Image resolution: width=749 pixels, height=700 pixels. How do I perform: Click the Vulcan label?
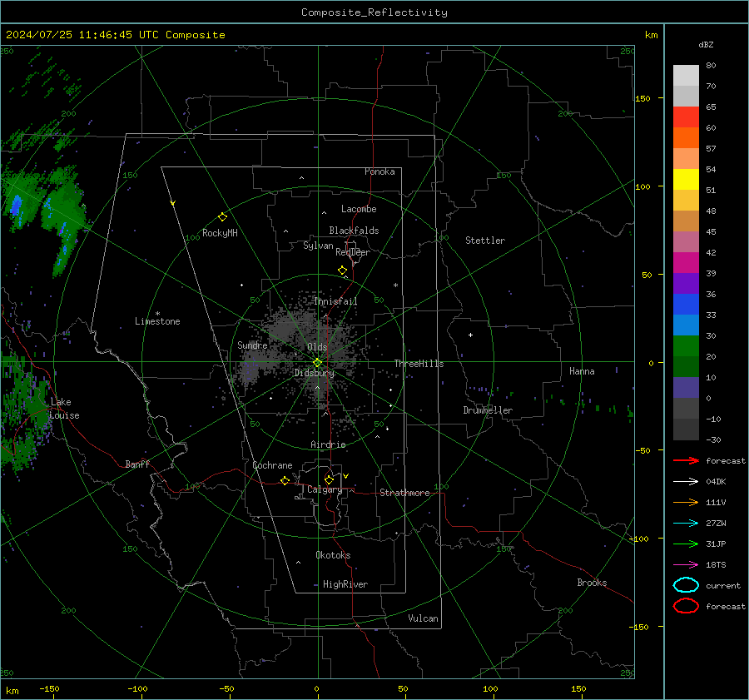pyautogui.click(x=424, y=618)
